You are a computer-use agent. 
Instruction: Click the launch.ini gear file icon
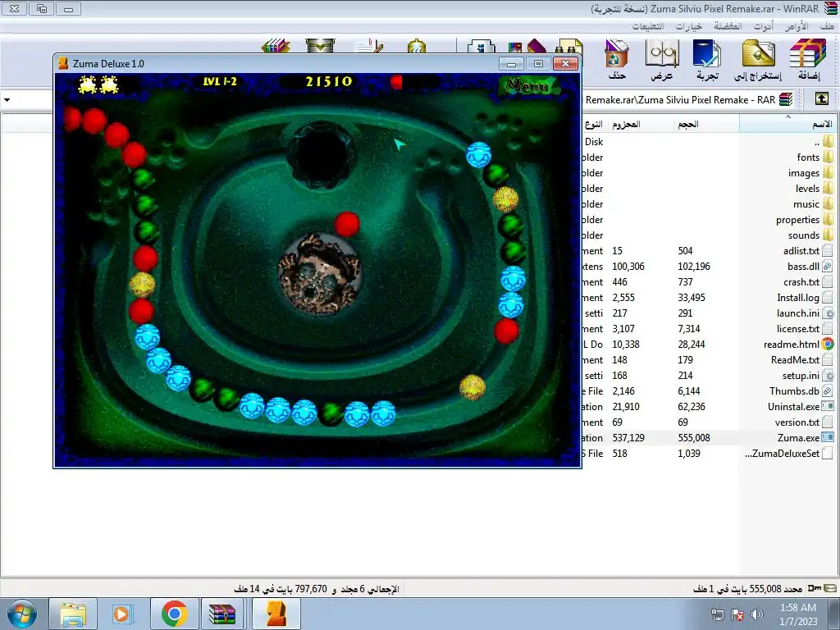click(828, 313)
